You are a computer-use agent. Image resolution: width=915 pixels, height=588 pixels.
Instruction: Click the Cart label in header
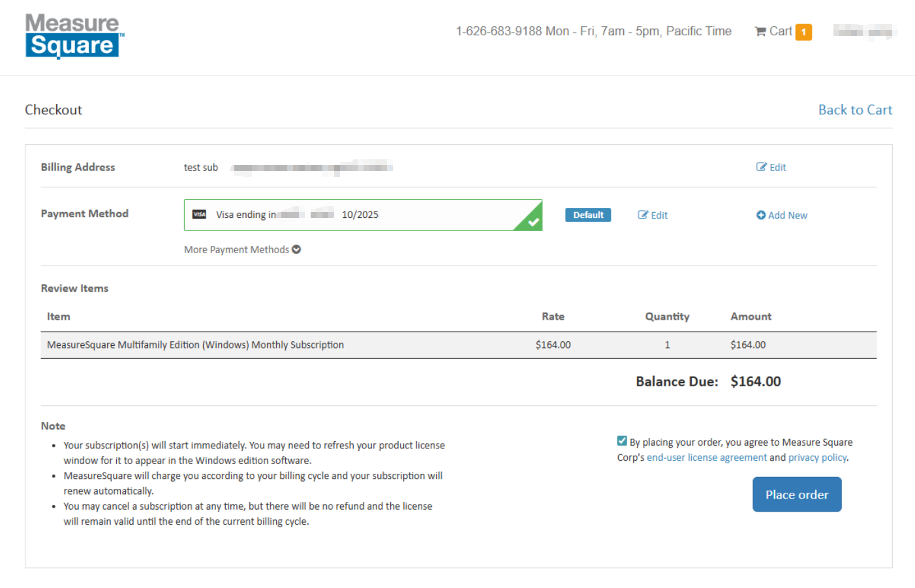[x=781, y=31]
